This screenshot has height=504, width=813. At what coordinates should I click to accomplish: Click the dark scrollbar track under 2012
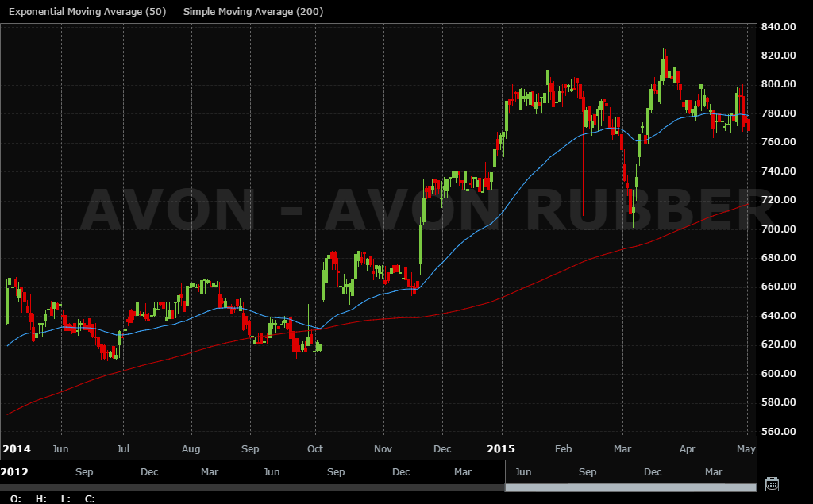click(252, 487)
